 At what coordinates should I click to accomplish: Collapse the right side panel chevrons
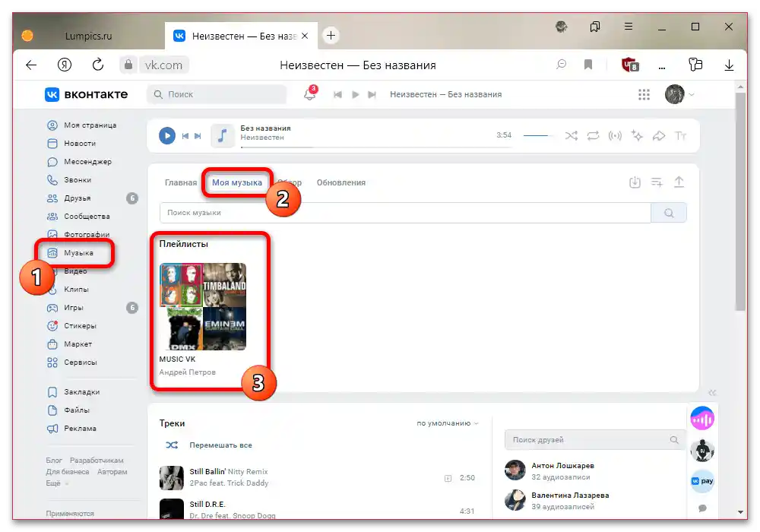(x=711, y=392)
